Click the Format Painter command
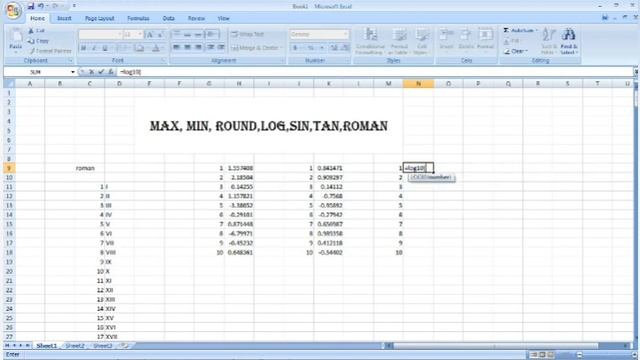This screenshot has width=640, height=360. 50,51
